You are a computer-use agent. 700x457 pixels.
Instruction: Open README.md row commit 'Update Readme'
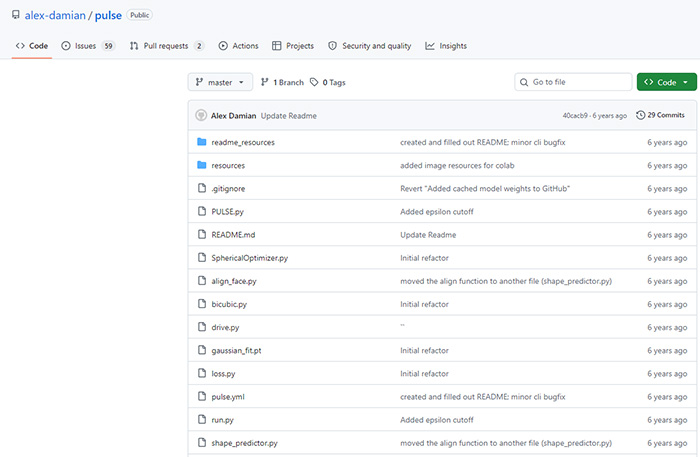click(x=428, y=235)
